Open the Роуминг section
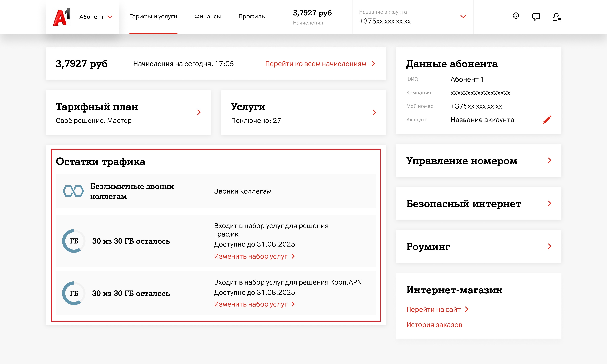Image resolution: width=607 pixels, height=364 pixels. click(x=549, y=246)
